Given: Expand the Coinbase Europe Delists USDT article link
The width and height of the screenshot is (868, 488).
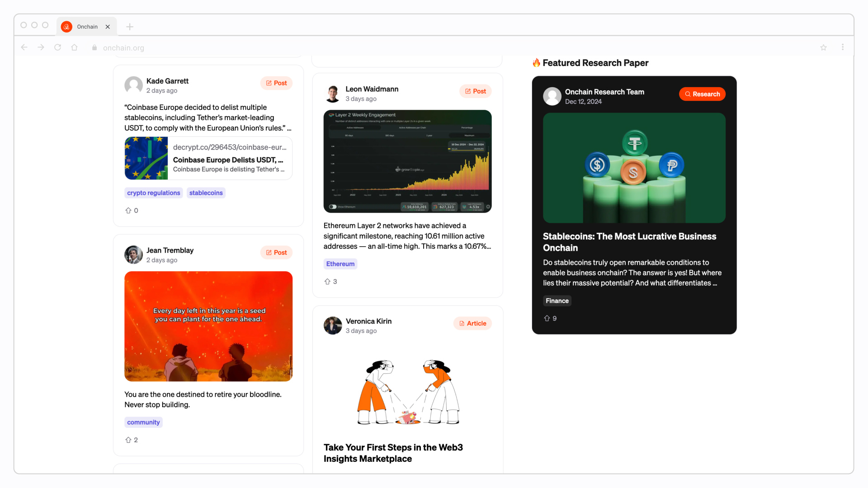Looking at the screenshot, I should pos(208,158).
